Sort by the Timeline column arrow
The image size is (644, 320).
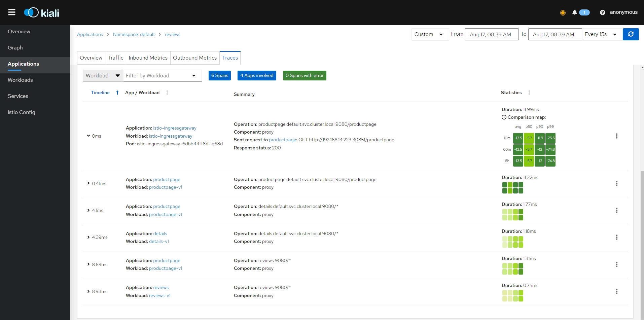click(x=117, y=93)
